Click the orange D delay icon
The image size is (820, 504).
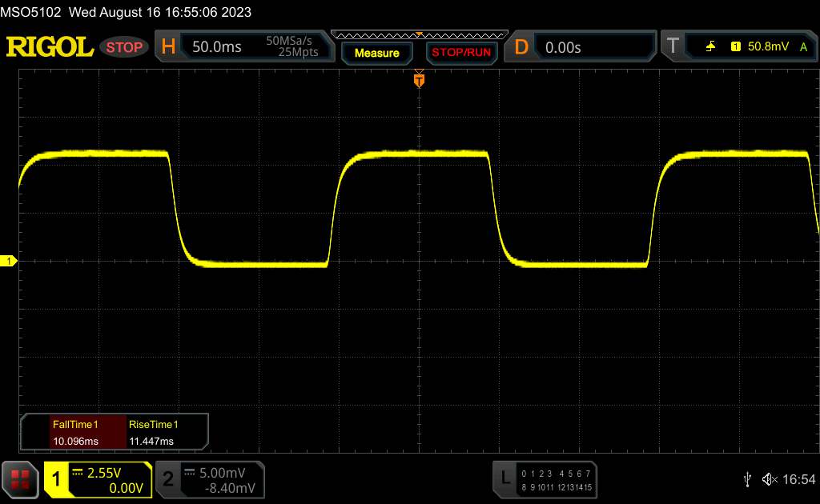[x=521, y=47]
